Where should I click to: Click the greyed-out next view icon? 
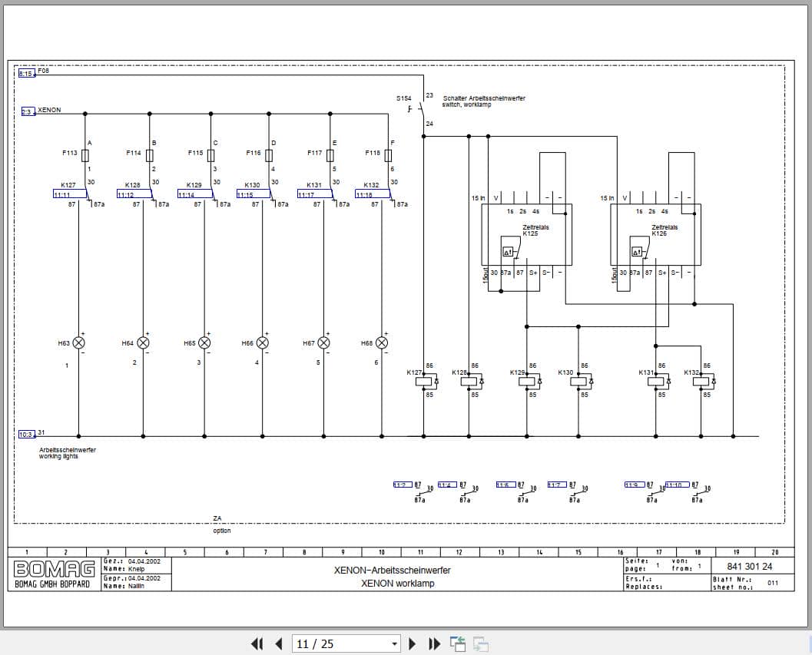(481, 643)
